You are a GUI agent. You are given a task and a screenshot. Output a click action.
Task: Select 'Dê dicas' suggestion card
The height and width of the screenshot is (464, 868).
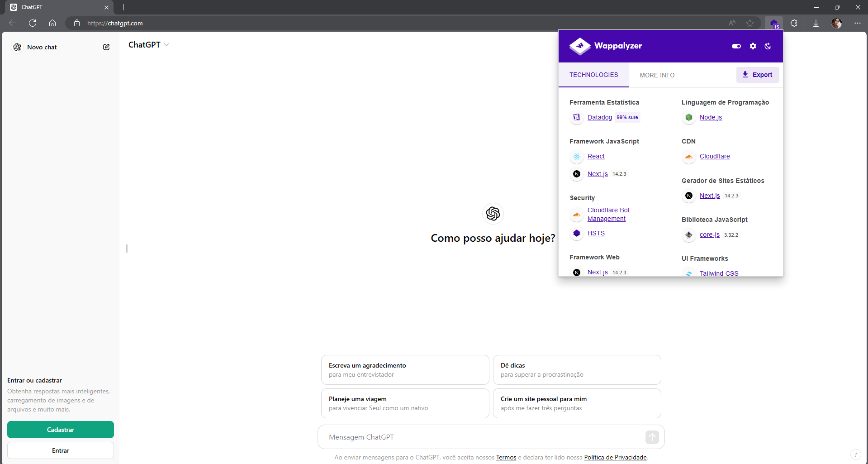coord(577,370)
